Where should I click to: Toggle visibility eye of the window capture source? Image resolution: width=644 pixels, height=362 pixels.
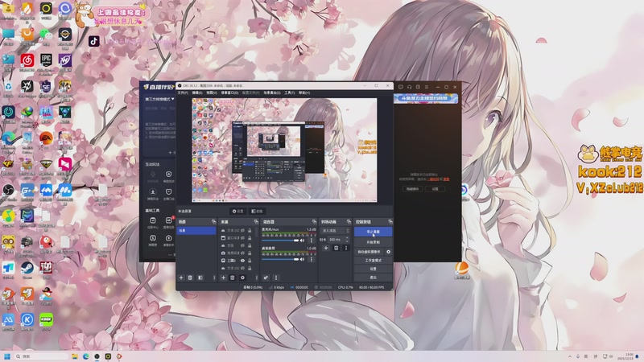(243, 238)
